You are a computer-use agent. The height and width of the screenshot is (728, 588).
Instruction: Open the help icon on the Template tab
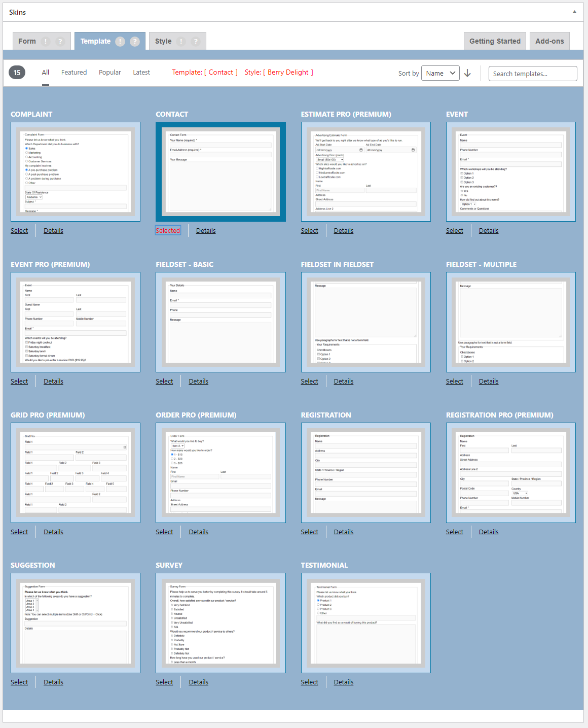pos(135,42)
